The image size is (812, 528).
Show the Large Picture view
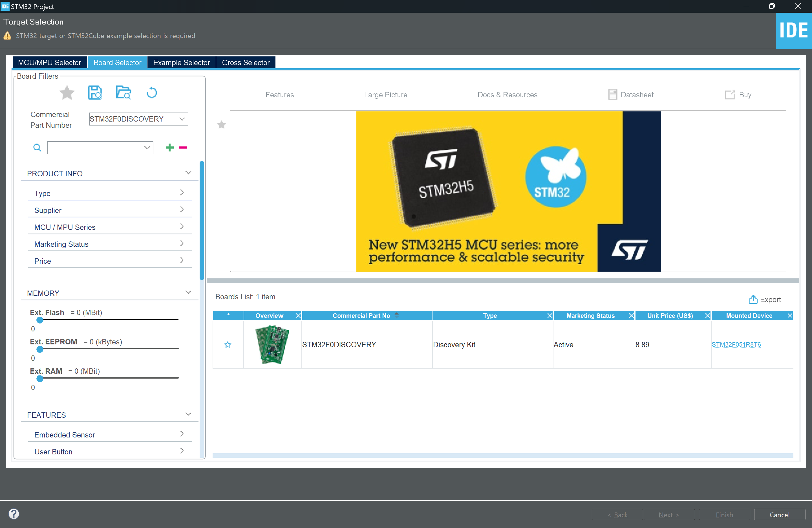[x=385, y=94]
